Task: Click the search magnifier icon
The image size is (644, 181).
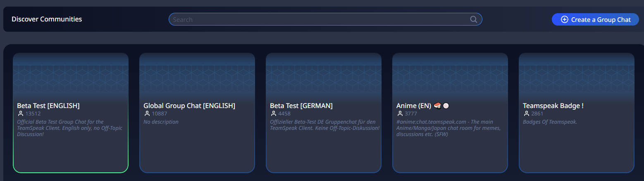Action: tap(474, 19)
